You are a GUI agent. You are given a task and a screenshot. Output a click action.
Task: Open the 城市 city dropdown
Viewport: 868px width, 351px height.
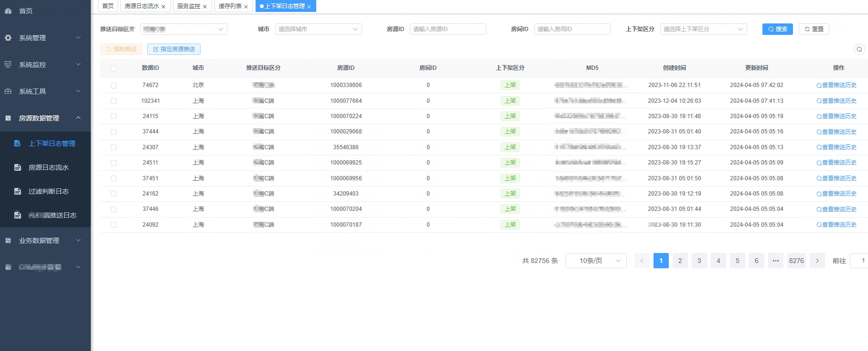[319, 29]
